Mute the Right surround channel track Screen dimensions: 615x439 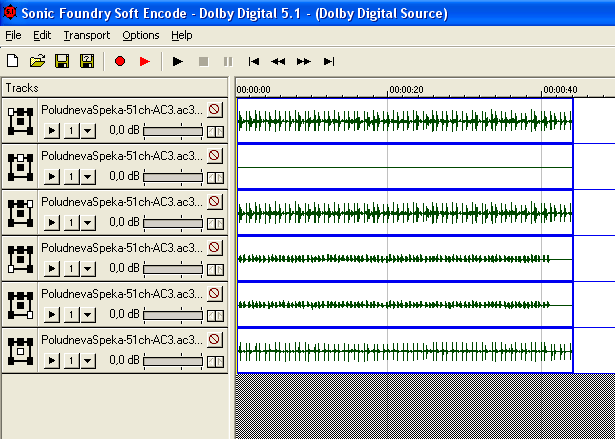(215, 293)
